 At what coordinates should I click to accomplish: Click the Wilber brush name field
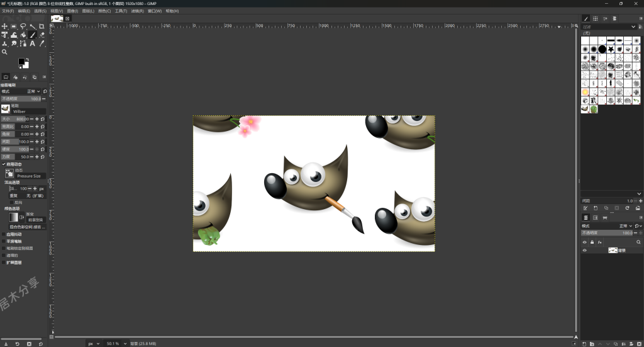(29, 111)
